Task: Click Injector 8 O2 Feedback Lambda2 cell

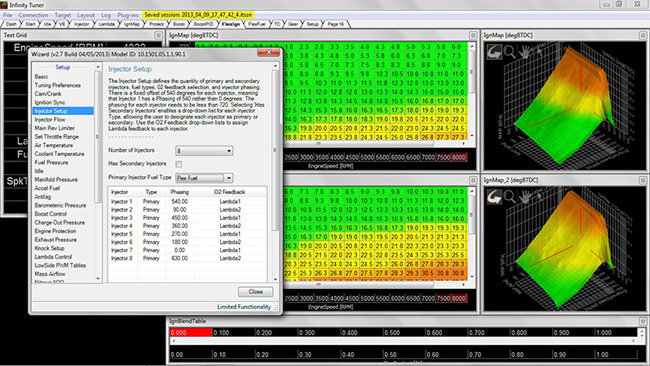Action: tap(230, 258)
